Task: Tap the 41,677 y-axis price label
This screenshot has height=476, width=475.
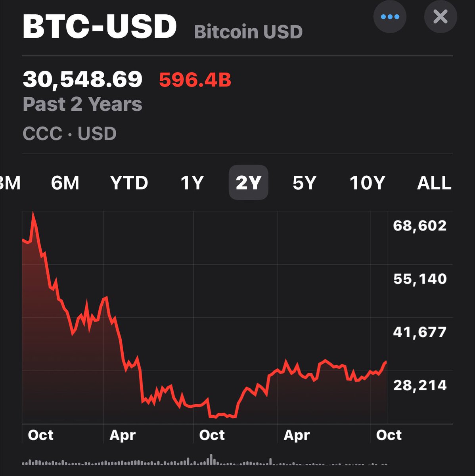Action: click(419, 332)
